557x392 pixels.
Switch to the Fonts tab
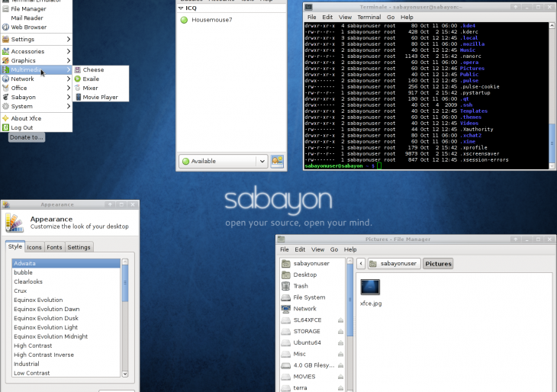coord(54,247)
